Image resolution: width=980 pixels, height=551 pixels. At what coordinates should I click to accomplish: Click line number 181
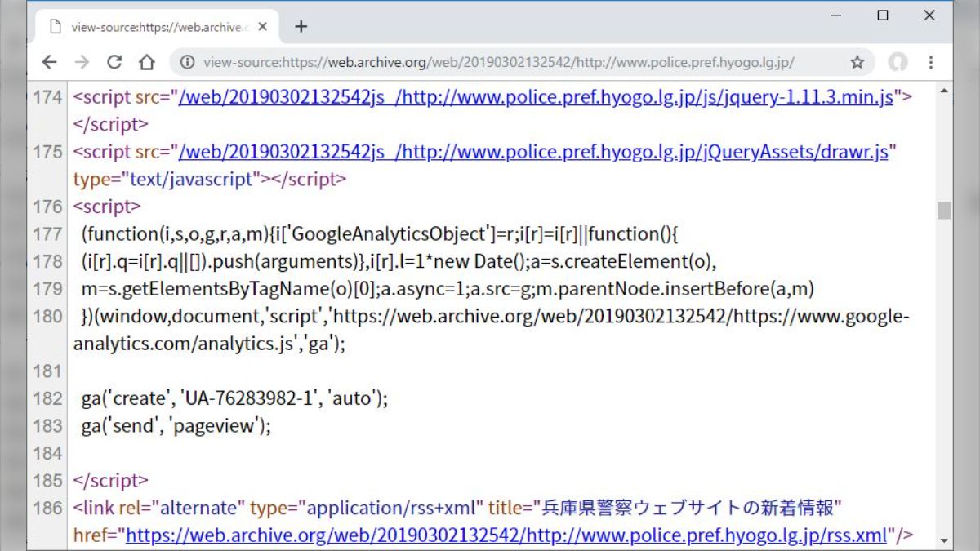pos(47,371)
